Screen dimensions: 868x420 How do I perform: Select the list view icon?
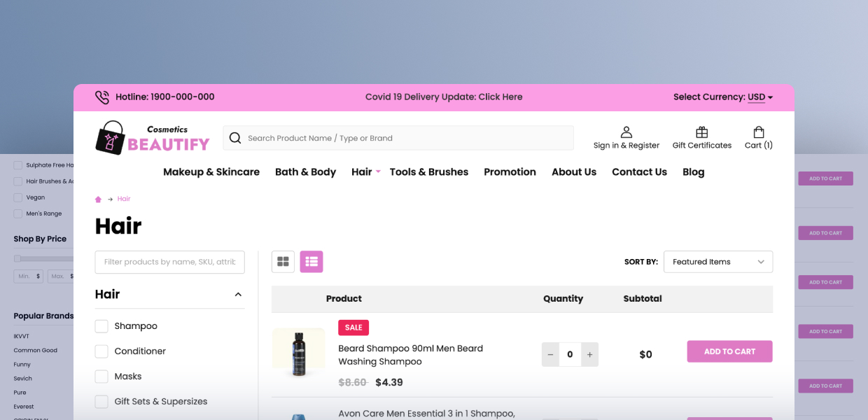pyautogui.click(x=311, y=261)
